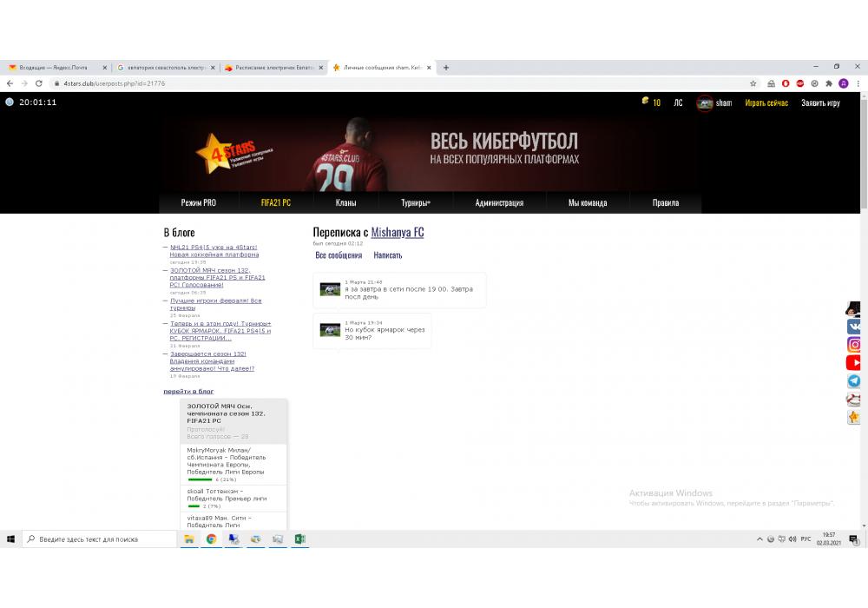868x608 pixels.
Task: Click the sham username in header
Action: 724,103
